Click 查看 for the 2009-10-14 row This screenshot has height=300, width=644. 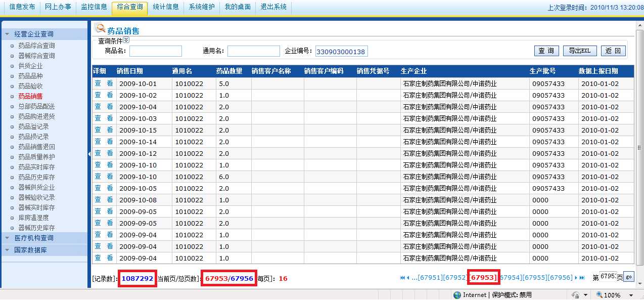click(104, 141)
